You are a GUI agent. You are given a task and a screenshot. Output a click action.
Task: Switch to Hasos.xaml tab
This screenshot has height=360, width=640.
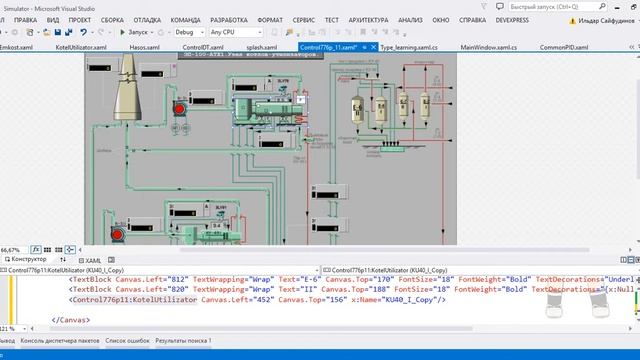coord(144,47)
